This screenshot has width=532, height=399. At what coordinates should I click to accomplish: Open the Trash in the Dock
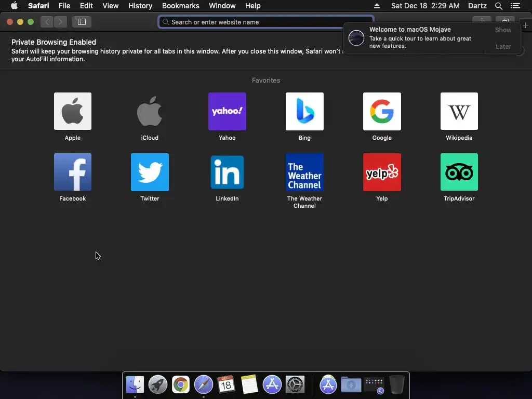396,385
